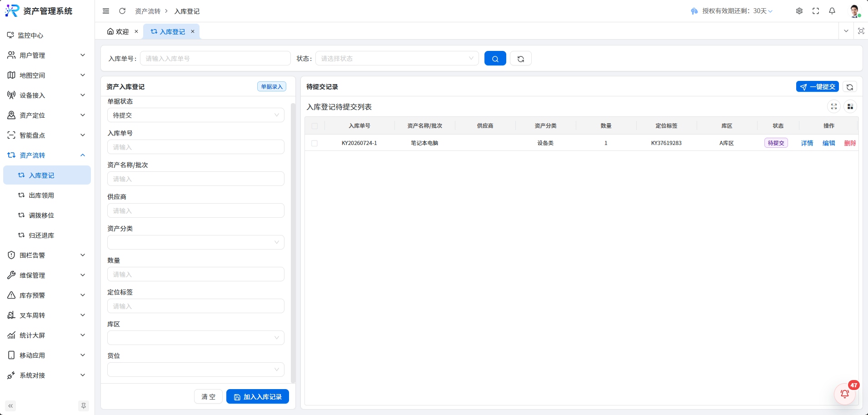Click the blue search icon button
868x415 pixels.
click(495, 59)
